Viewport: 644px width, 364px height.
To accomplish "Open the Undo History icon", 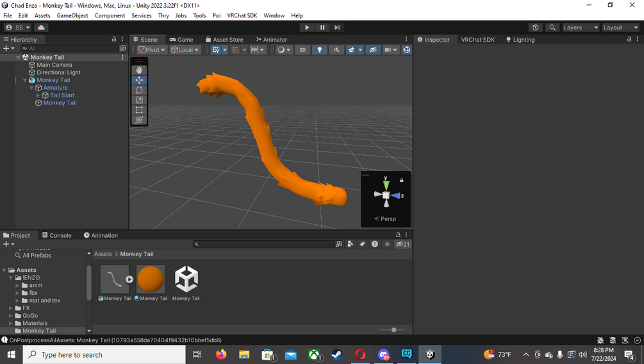I will pyautogui.click(x=535, y=28).
